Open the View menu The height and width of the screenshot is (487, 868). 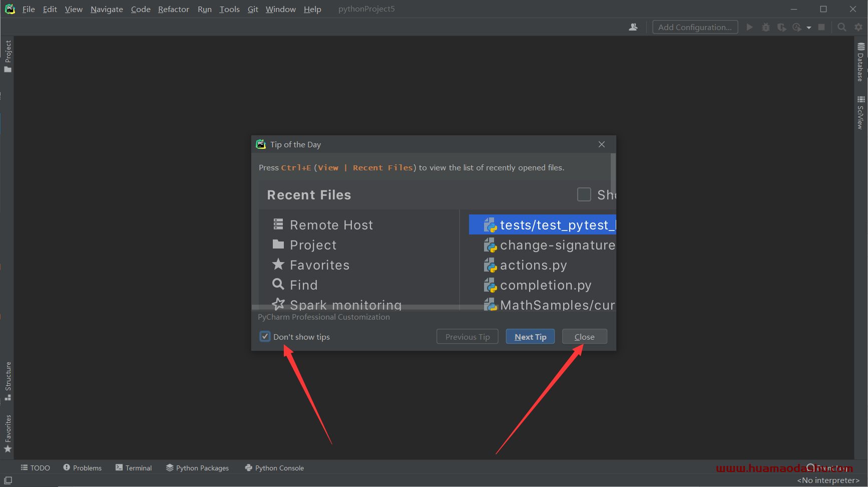(74, 9)
